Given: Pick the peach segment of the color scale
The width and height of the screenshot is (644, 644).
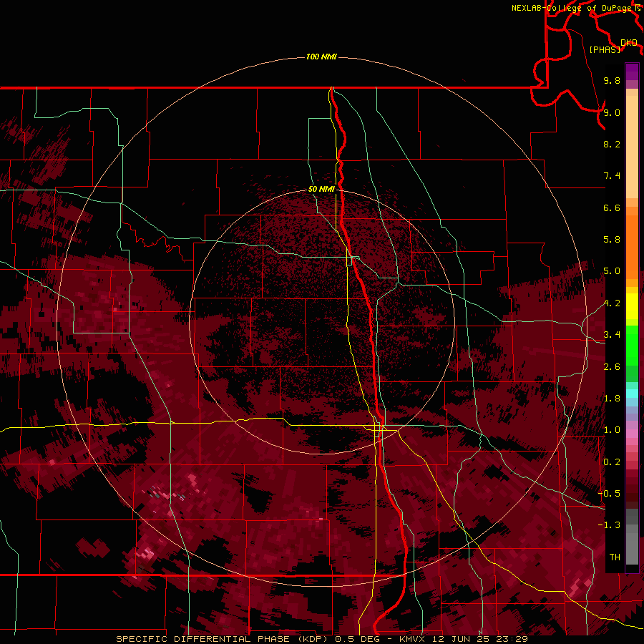Looking at the screenshot, I should pos(632,148).
